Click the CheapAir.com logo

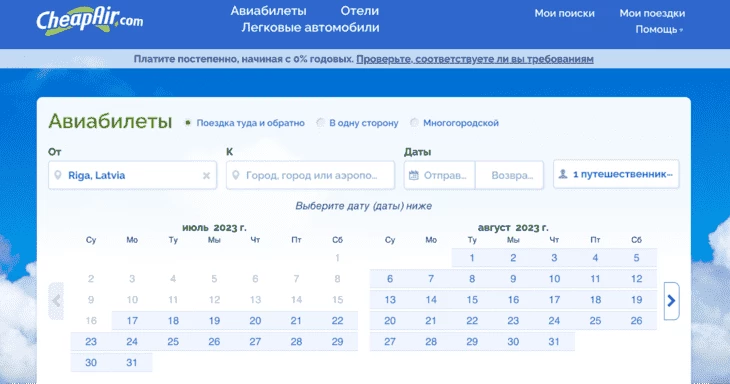click(90, 21)
